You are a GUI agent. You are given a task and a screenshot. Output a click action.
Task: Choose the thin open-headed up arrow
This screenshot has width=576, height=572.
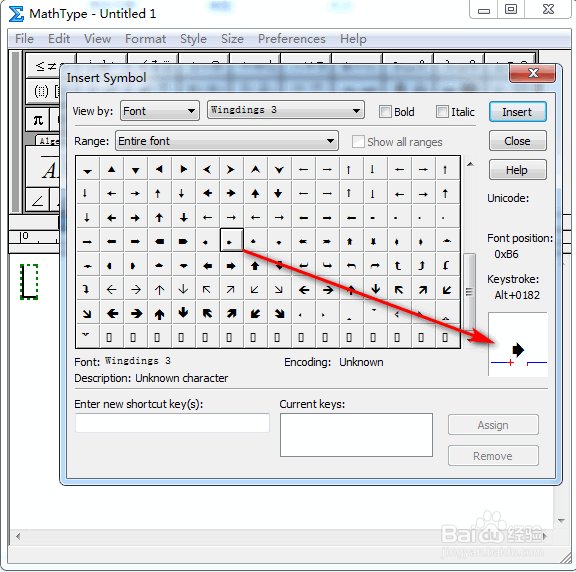pos(159,290)
